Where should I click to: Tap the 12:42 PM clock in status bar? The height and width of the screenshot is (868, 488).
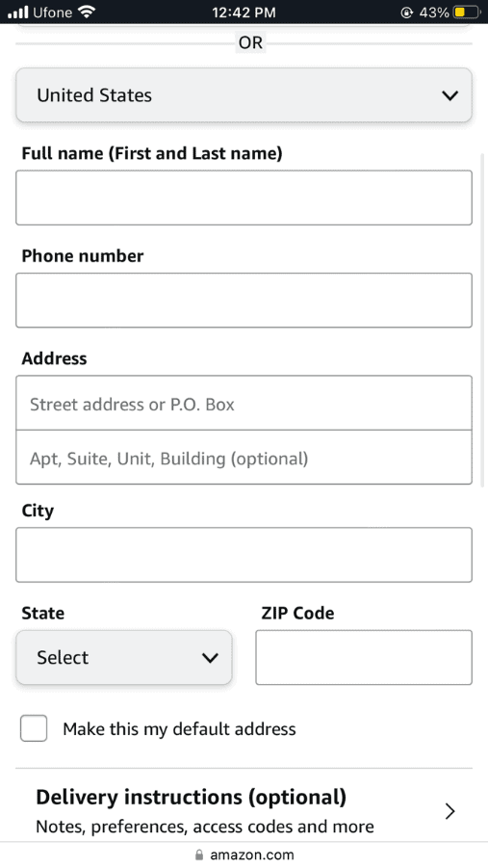pos(244,13)
